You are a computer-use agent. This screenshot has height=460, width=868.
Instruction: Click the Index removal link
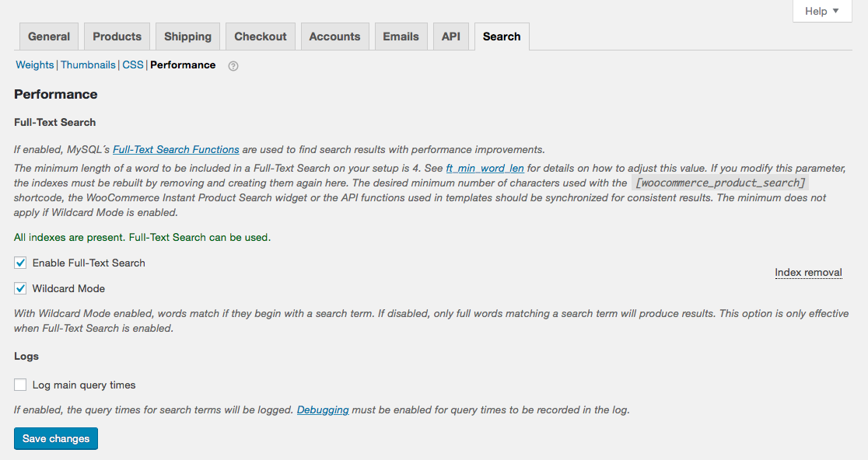(808, 273)
